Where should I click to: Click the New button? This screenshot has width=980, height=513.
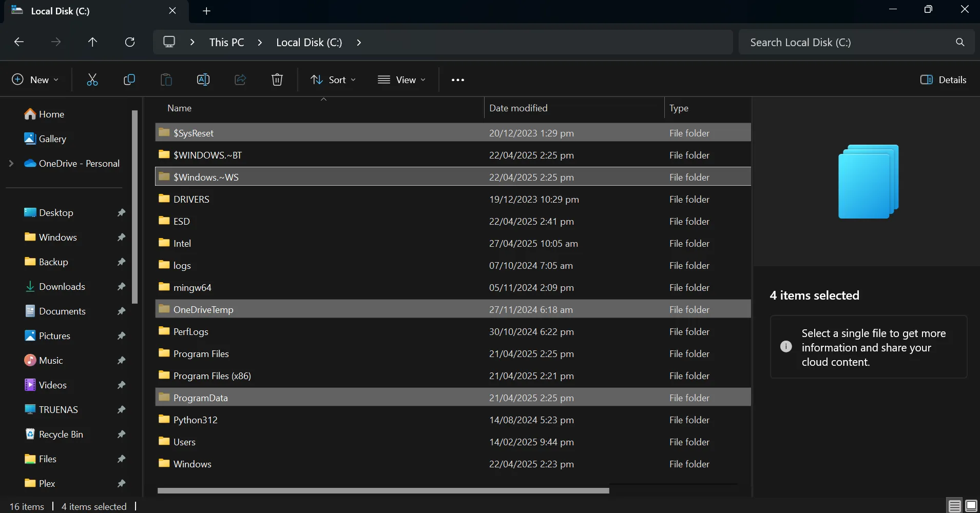point(34,80)
